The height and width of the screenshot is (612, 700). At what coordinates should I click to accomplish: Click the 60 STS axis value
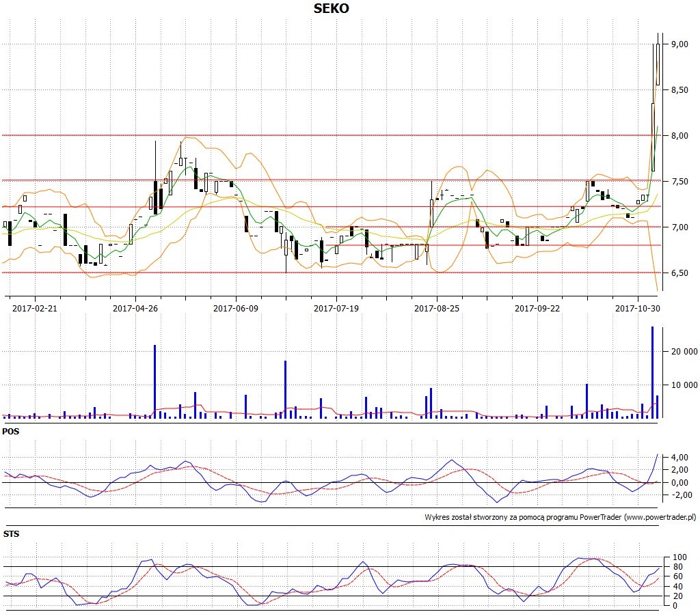coord(677,576)
